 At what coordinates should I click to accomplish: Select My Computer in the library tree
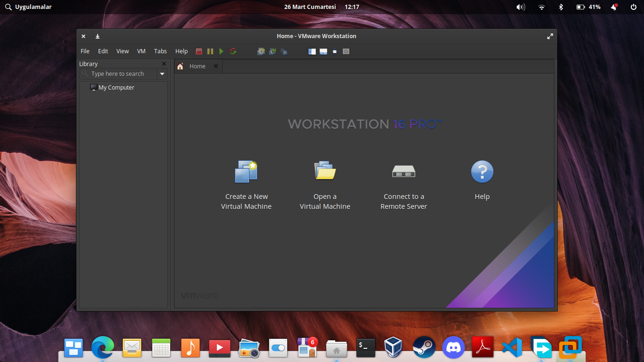tap(116, 88)
